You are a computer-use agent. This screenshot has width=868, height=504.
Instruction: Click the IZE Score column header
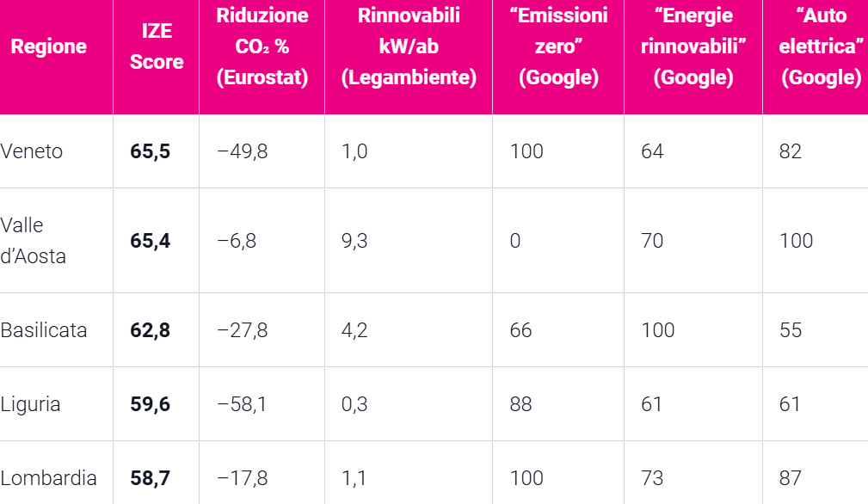click(157, 46)
